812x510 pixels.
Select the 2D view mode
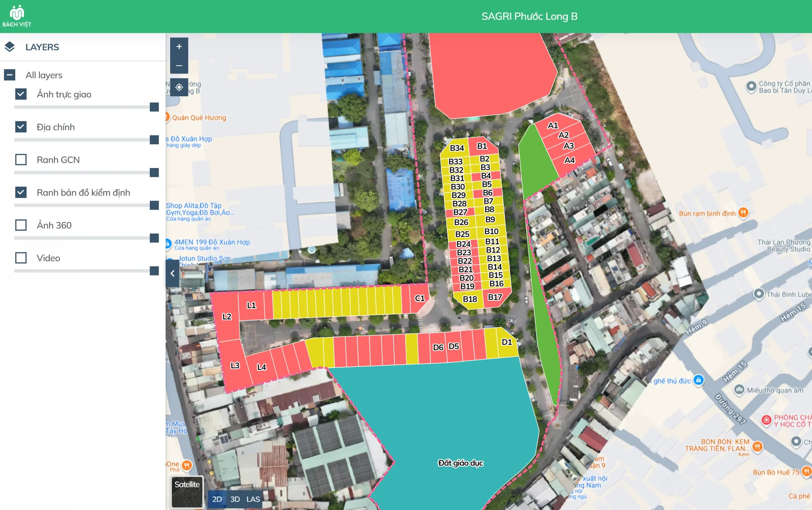pyautogui.click(x=217, y=499)
